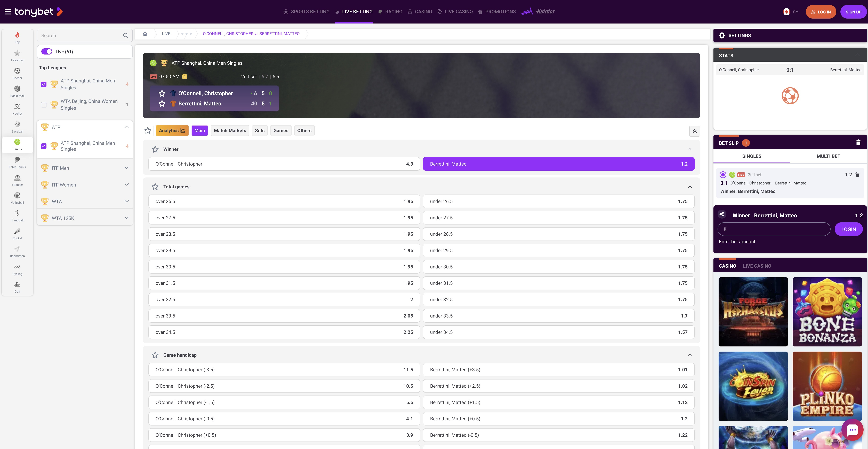Uncheck ATP Shanghai in Top Leagues

(x=44, y=84)
